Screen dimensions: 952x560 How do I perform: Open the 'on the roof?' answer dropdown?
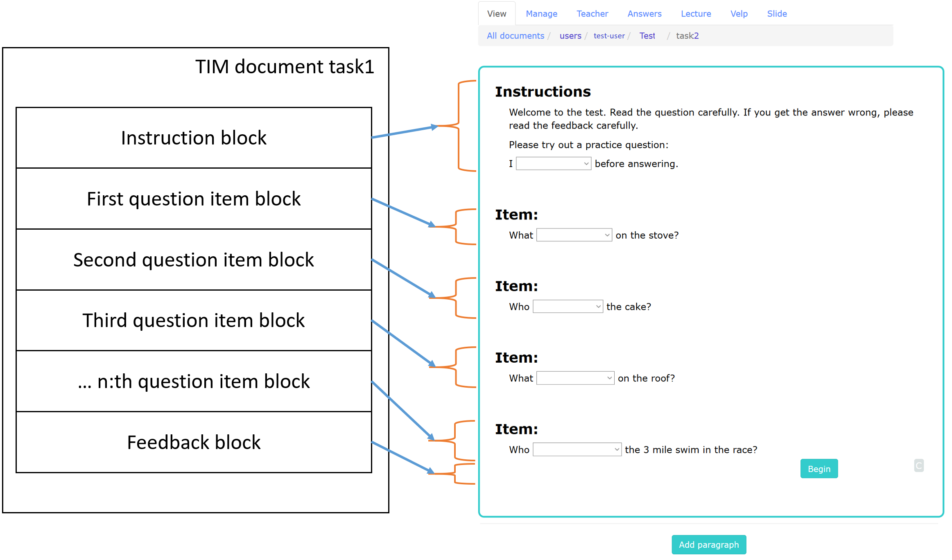(x=575, y=378)
